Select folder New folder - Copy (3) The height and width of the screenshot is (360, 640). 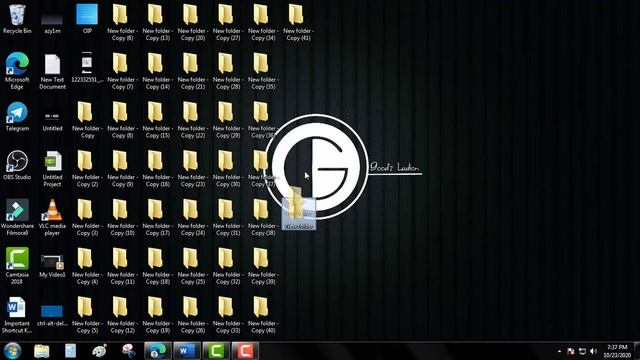coord(87,217)
